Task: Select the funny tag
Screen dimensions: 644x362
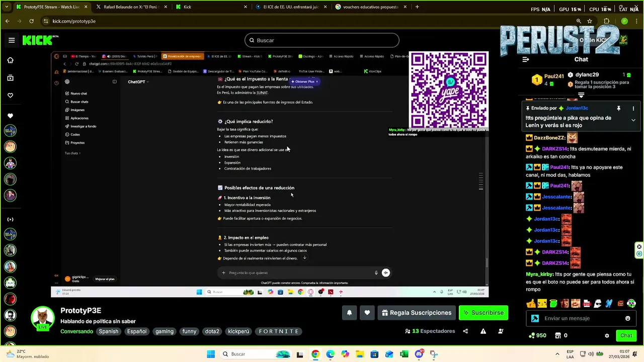Action: [189, 331]
